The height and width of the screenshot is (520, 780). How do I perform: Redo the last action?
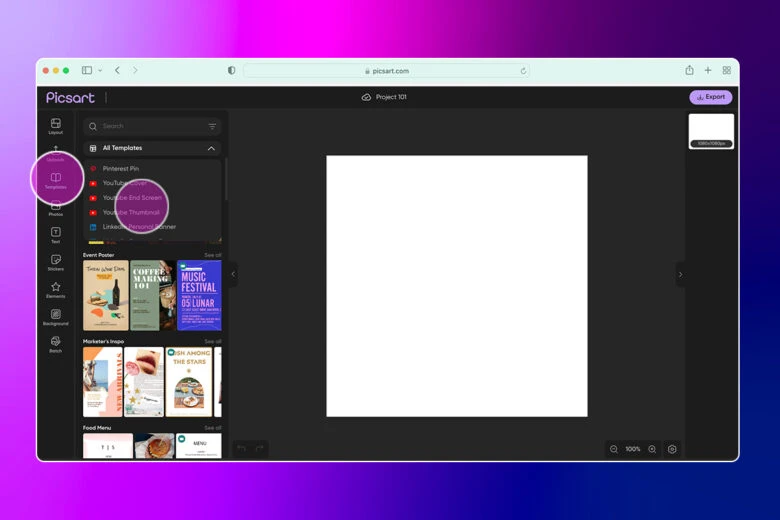[259, 448]
